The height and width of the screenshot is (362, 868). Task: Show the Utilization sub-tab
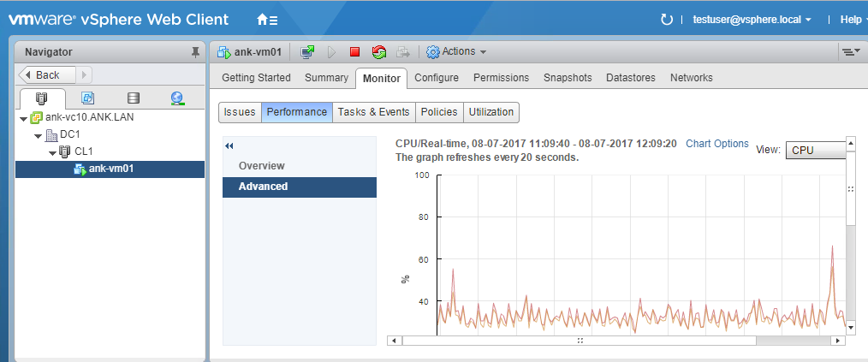(x=491, y=112)
